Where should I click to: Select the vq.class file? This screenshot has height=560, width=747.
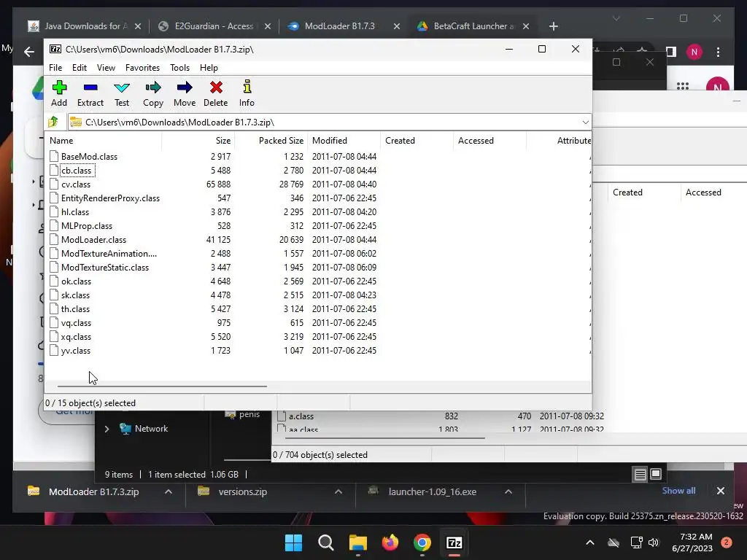click(x=76, y=322)
